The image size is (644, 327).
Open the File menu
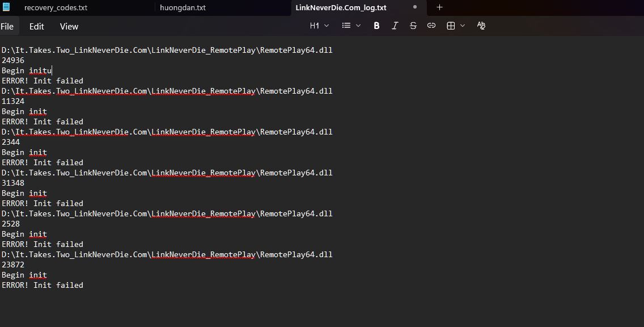click(7, 26)
